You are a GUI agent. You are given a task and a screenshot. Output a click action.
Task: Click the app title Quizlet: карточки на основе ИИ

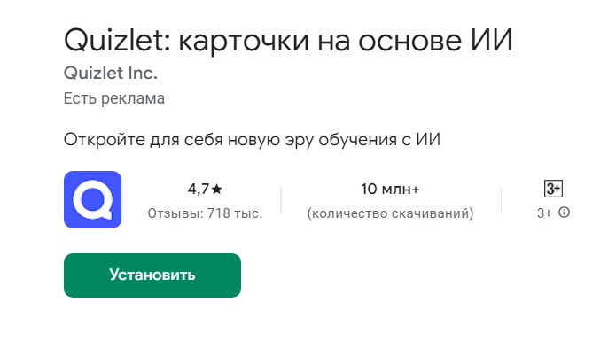pyautogui.click(x=288, y=40)
